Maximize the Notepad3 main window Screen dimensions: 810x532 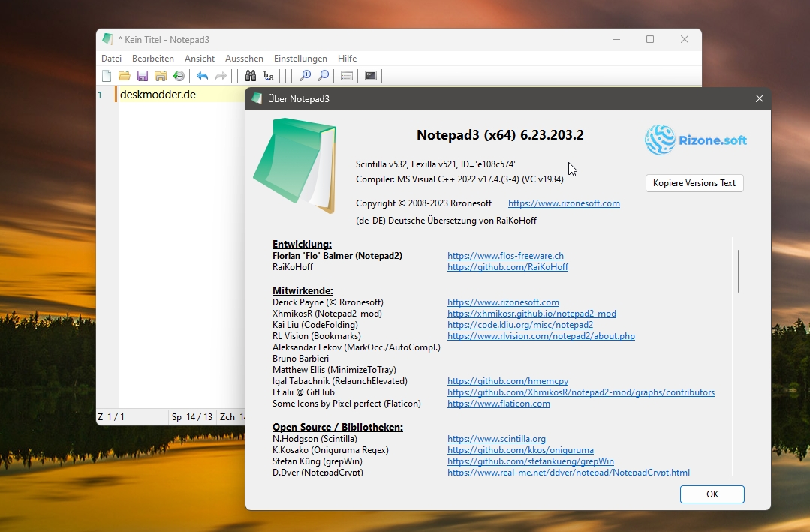(650, 39)
